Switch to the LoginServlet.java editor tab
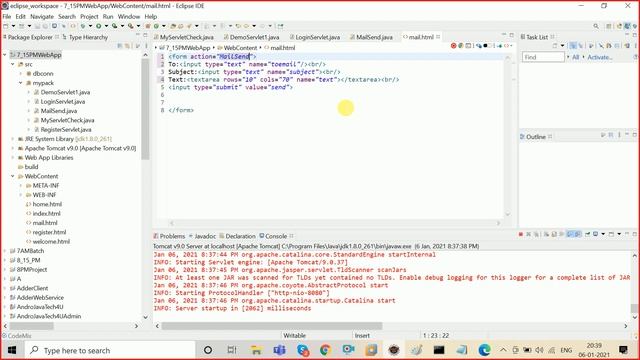 (314, 37)
